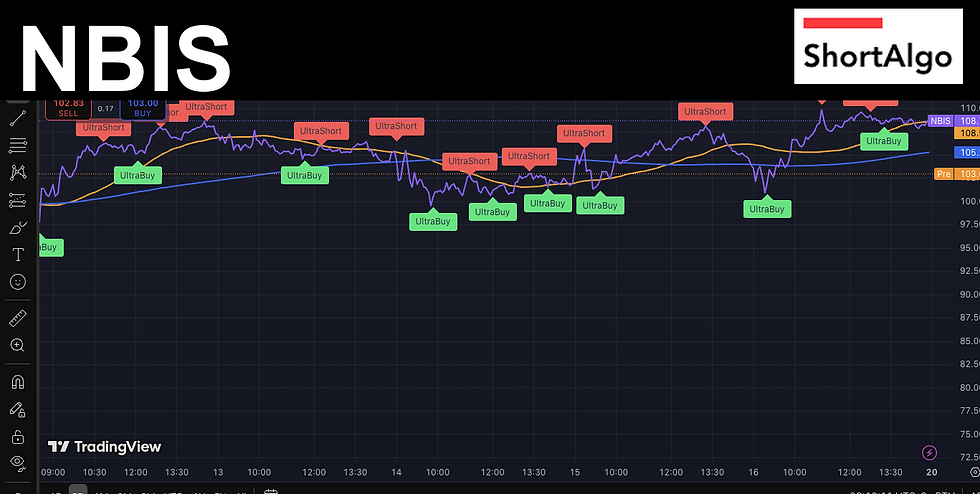Choose the XABCD Patterns tool
This screenshot has height=494, width=980.
click(18, 173)
